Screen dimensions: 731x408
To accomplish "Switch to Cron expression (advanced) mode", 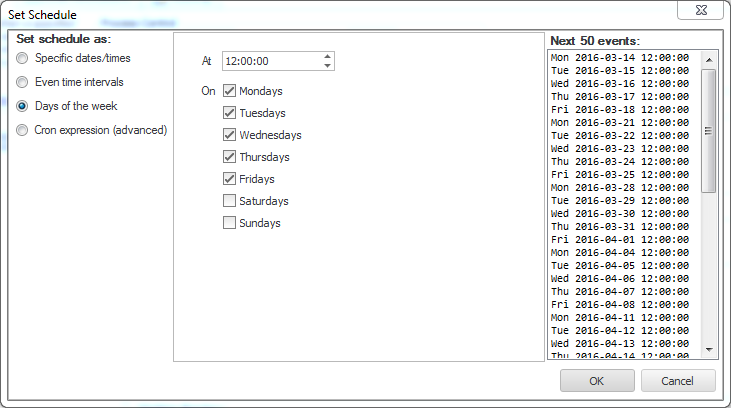I will tap(22, 130).
